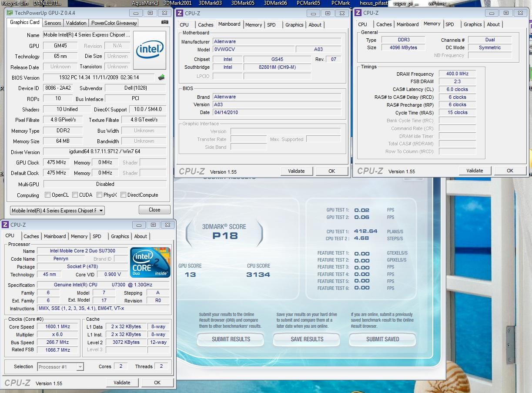Click Close button in GPU-Z
Viewport: 532px width, 393px height.
pyautogui.click(x=154, y=210)
